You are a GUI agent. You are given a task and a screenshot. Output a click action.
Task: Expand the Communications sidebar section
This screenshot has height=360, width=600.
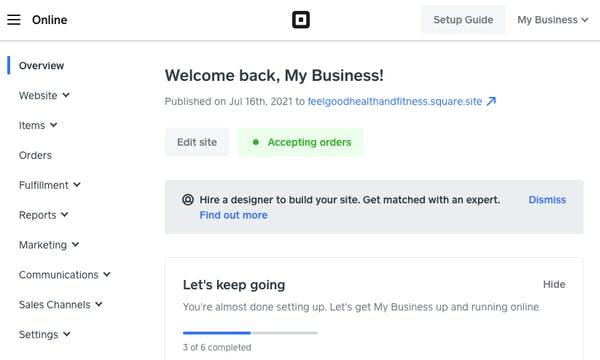65,275
